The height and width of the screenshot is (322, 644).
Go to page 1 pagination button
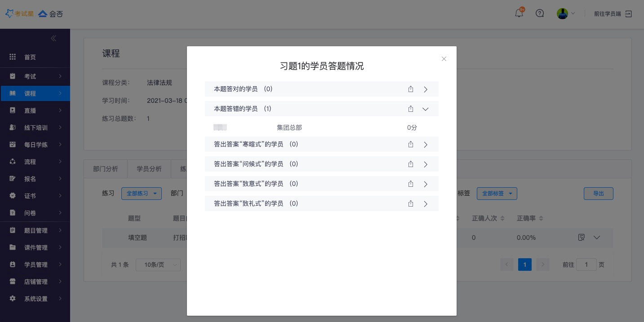tap(525, 265)
